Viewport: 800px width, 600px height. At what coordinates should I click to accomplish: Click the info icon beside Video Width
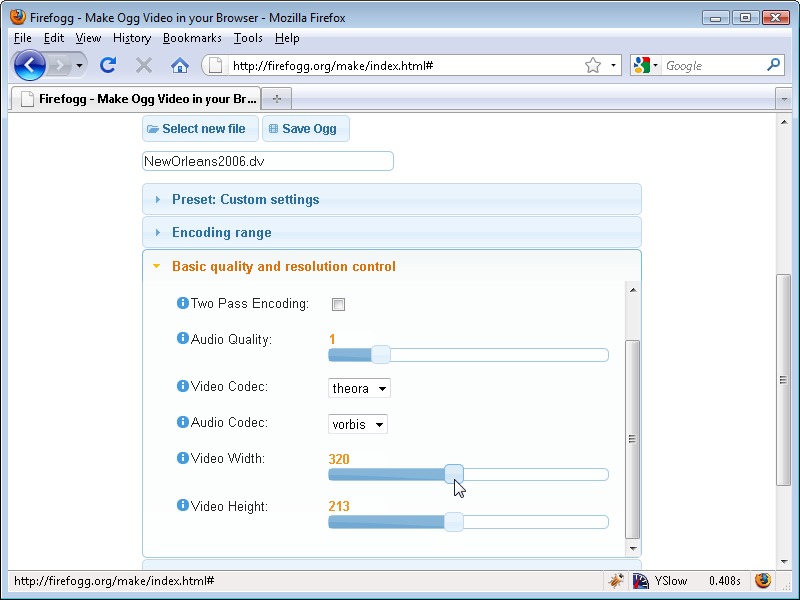pyautogui.click(x=182, y=458)
